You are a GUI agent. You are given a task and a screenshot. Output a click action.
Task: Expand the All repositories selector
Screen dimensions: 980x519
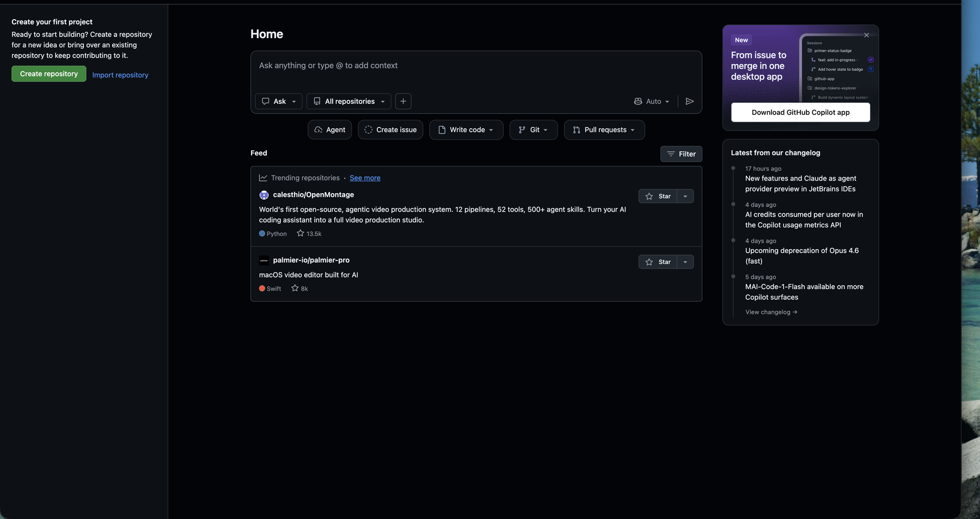click(x=349, y=101)
